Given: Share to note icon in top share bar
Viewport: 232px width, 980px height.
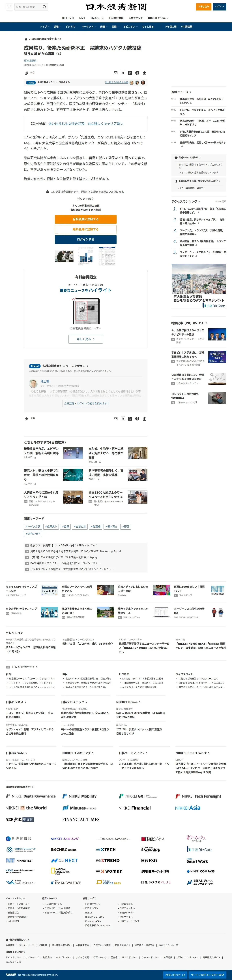Looking at the screenshot, I should point(123,73).
